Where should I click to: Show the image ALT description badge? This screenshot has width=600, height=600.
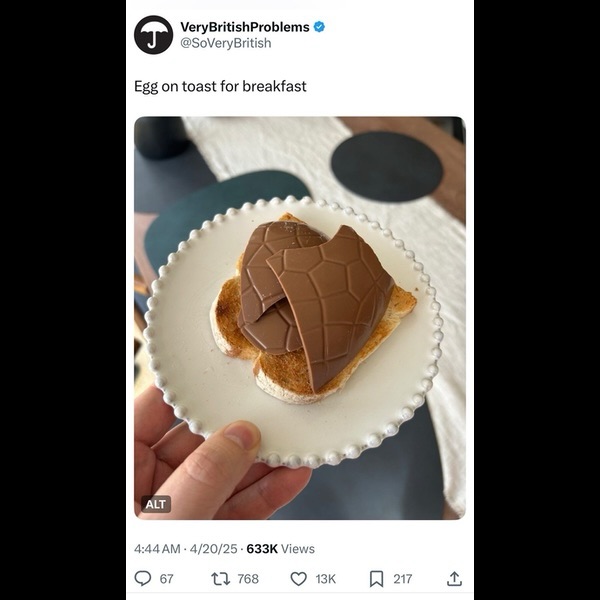point(156,504)
